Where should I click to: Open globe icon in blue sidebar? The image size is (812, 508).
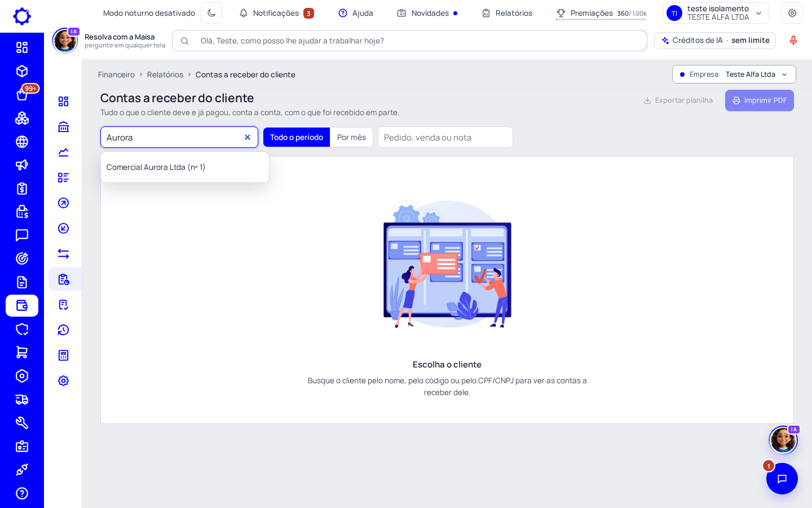pyautogui.click(x=22, y=142)
